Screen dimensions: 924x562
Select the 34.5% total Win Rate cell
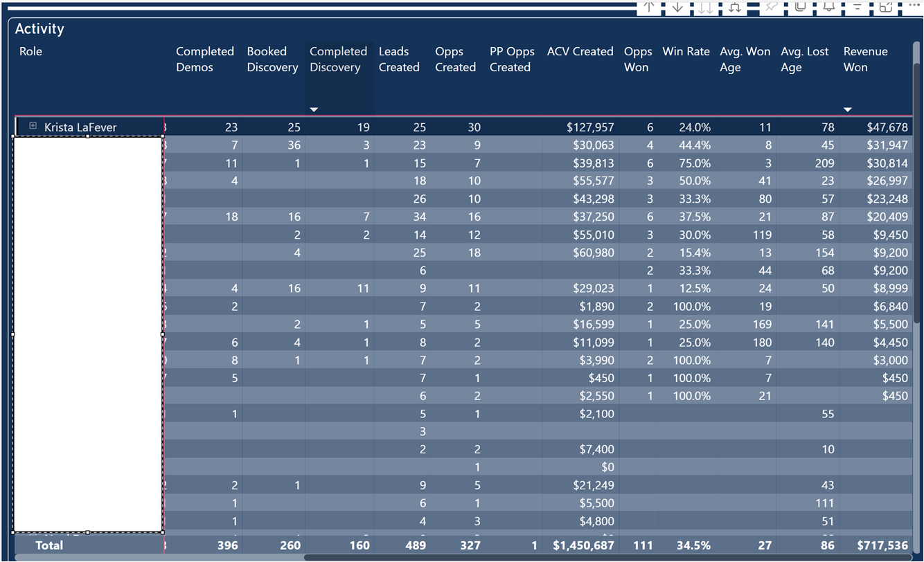click(x=693, y=545)
